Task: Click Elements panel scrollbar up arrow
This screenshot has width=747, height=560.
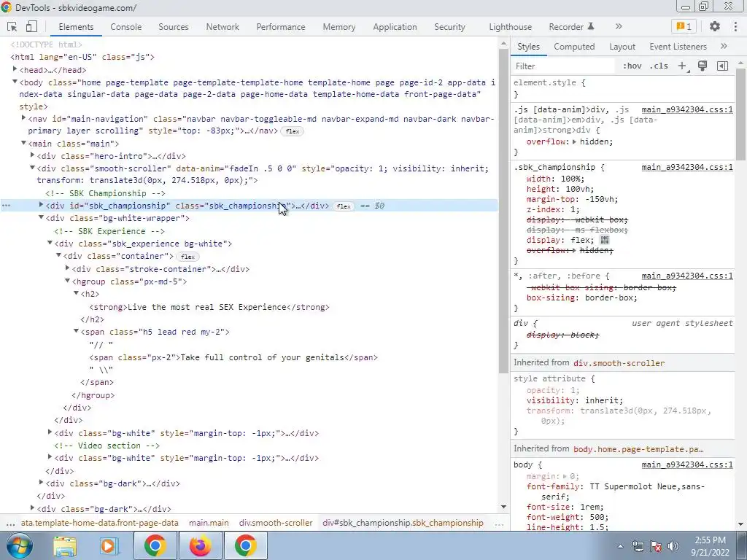Action: [x=503, y=43]
